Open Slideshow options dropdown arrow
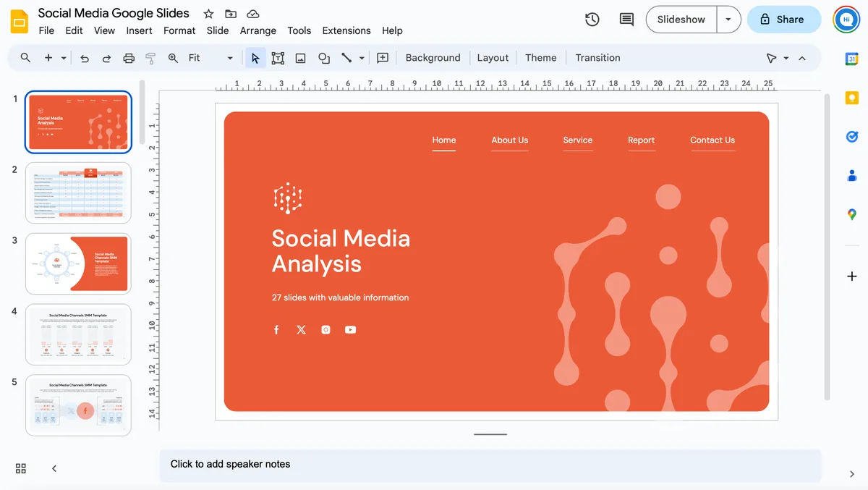The width and height of the screenshot is (868, 490). pos(728,20)
